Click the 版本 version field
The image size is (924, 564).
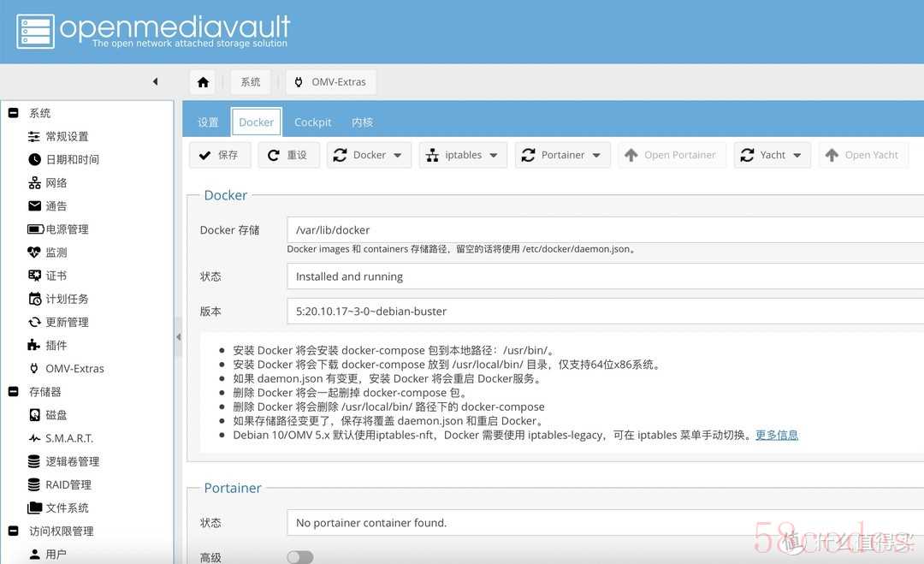605,312
